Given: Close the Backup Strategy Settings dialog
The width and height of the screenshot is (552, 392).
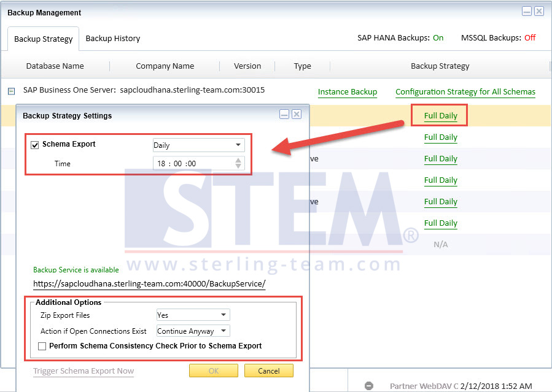Looking at the screenshot, I should coord(297,114).
